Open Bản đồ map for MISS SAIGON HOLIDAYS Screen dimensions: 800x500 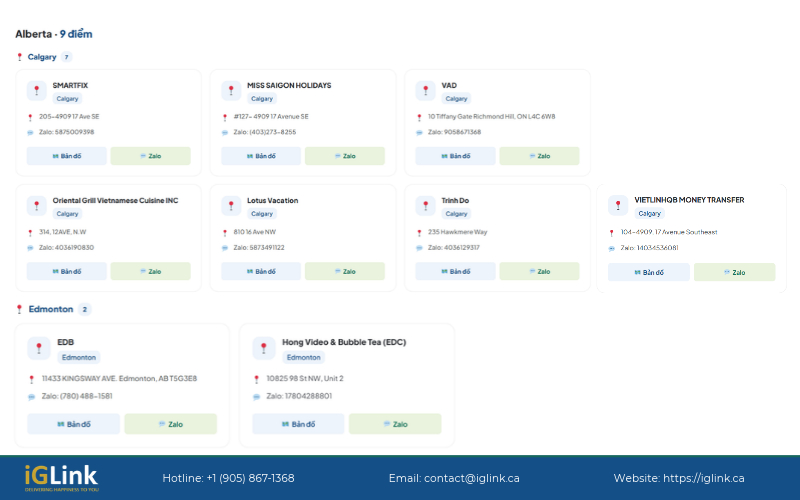coord(261,156)
